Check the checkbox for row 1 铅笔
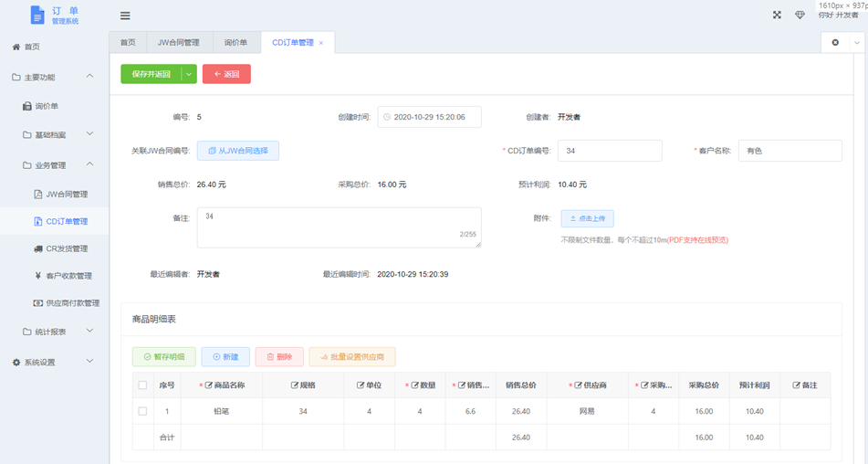The height and width of the screenshot is (464, 868). point(142,411)
